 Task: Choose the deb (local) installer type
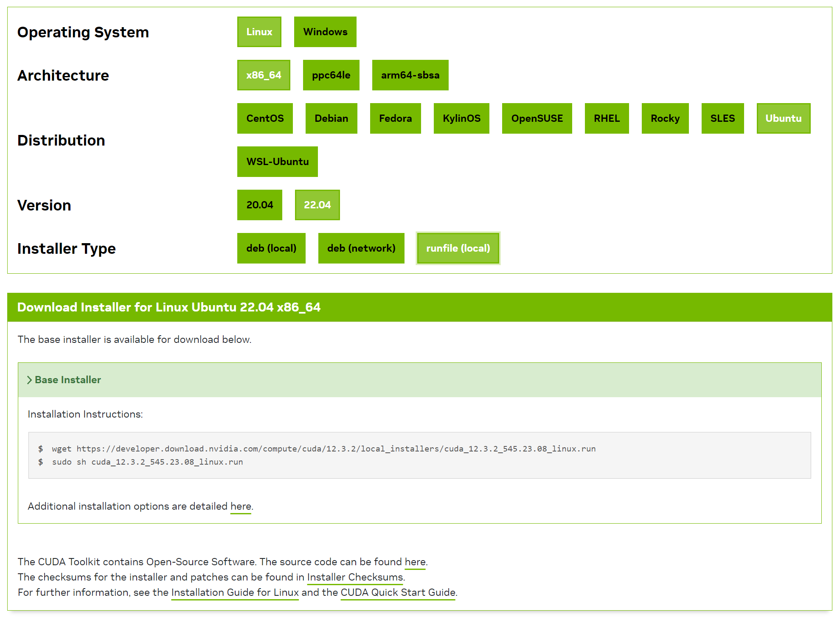pos(271,248)
